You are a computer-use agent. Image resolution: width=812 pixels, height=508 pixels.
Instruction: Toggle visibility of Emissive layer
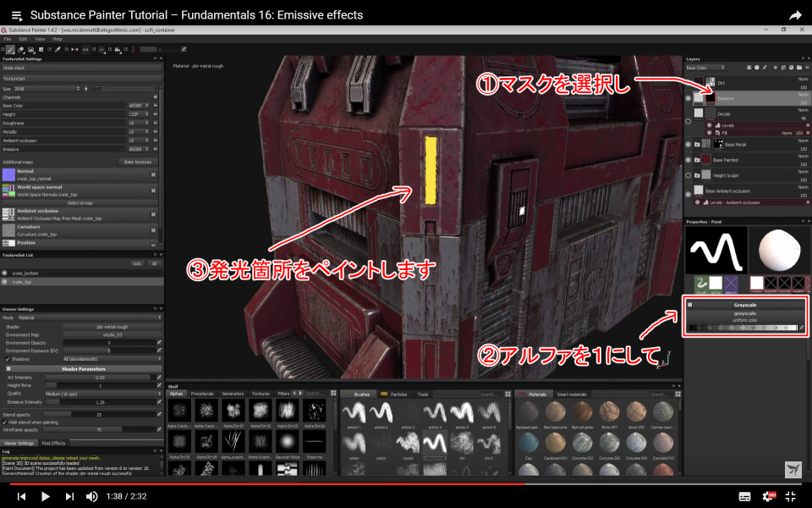pyautogui.click(x=689, y=98)
